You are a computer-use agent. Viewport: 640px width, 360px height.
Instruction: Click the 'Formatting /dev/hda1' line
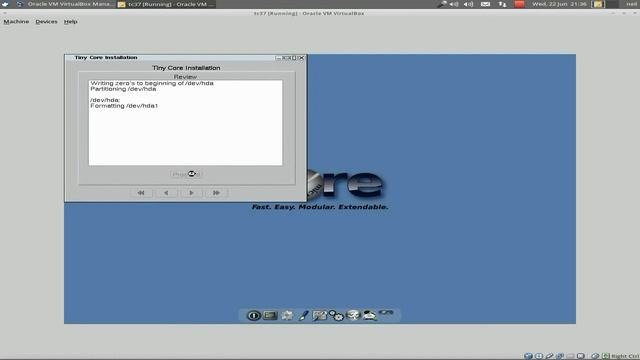(124, 106)
